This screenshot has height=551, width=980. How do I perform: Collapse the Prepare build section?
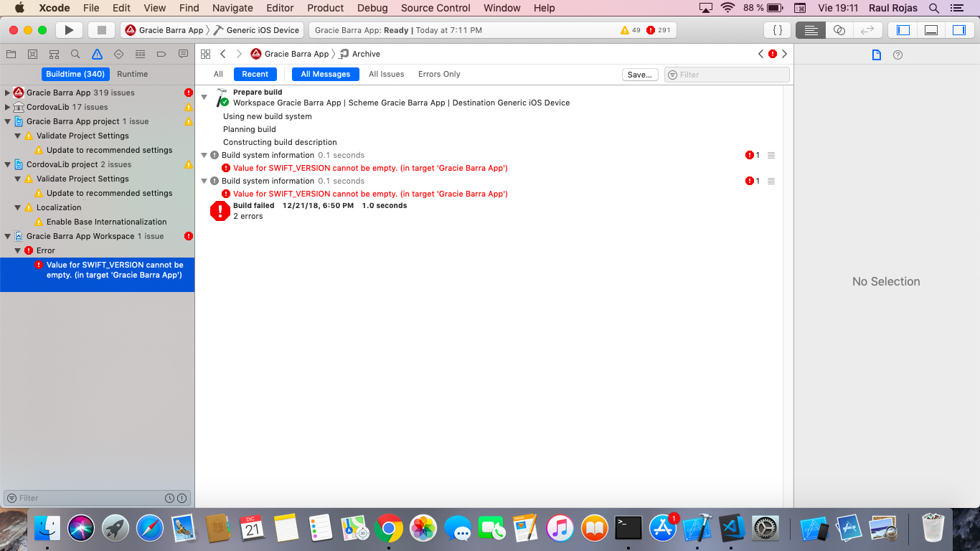click(204, 97)
